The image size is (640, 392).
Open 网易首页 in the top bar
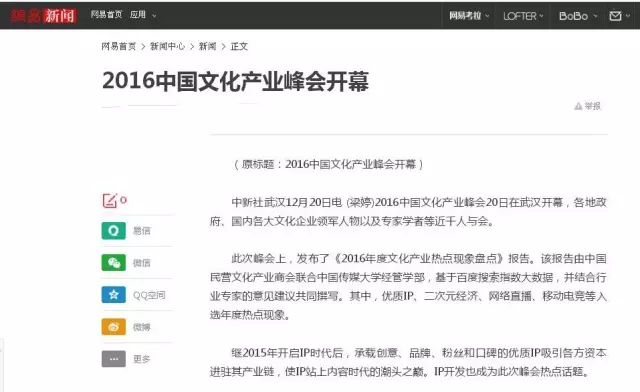point(106,15)
